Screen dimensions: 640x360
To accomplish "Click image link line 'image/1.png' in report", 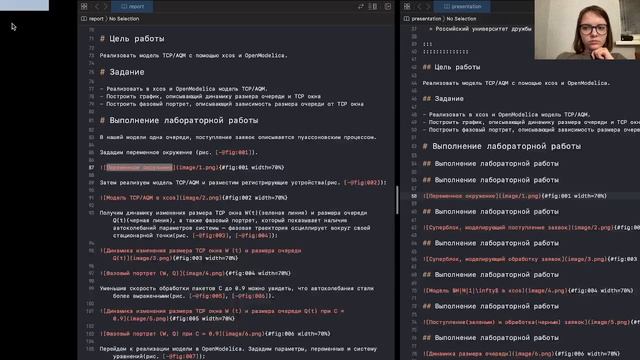I will pyautogui.click(x=192, y=167).
